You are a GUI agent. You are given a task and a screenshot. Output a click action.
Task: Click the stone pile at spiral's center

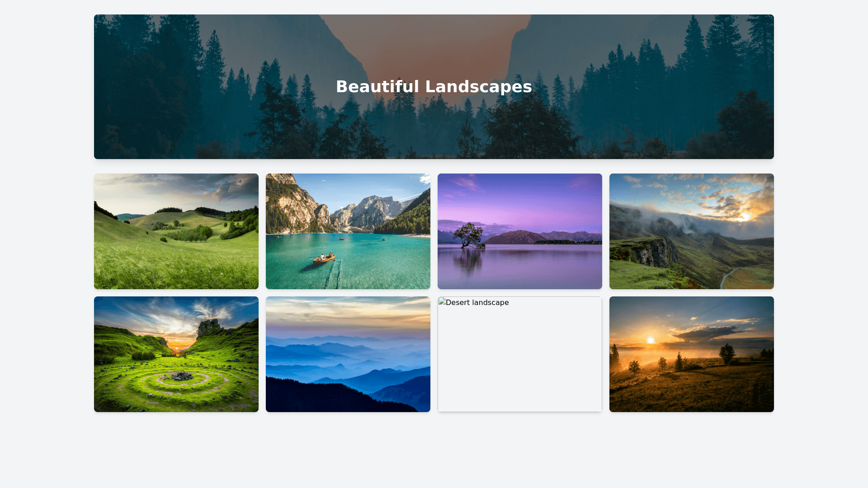pyautogui.click(x=182, y=375)
